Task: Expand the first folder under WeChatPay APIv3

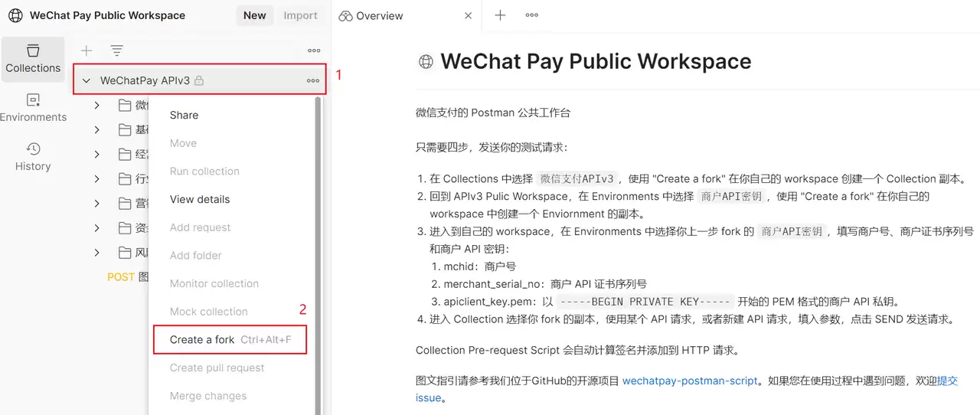Action: pyautogui.click(x=96, y=105)
